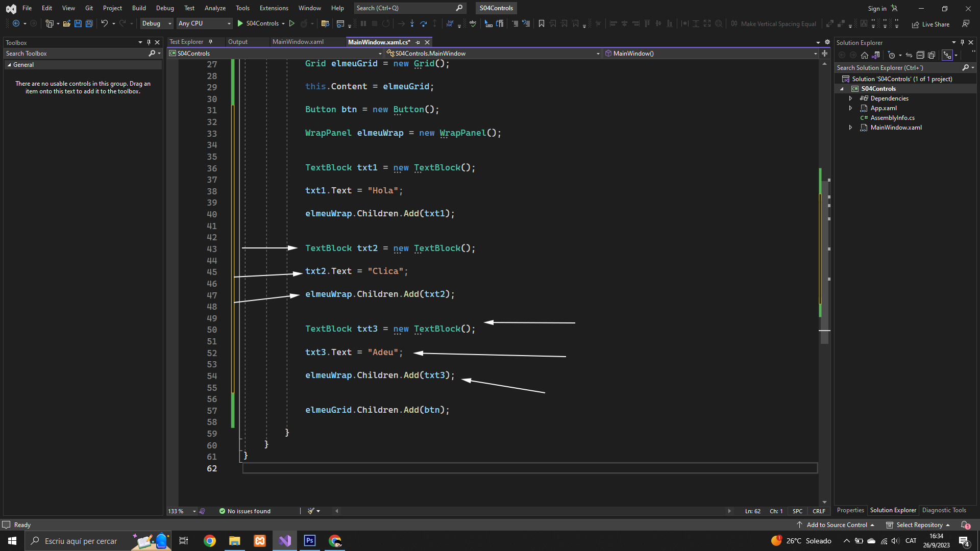Click Live Share button

[930, 24]
